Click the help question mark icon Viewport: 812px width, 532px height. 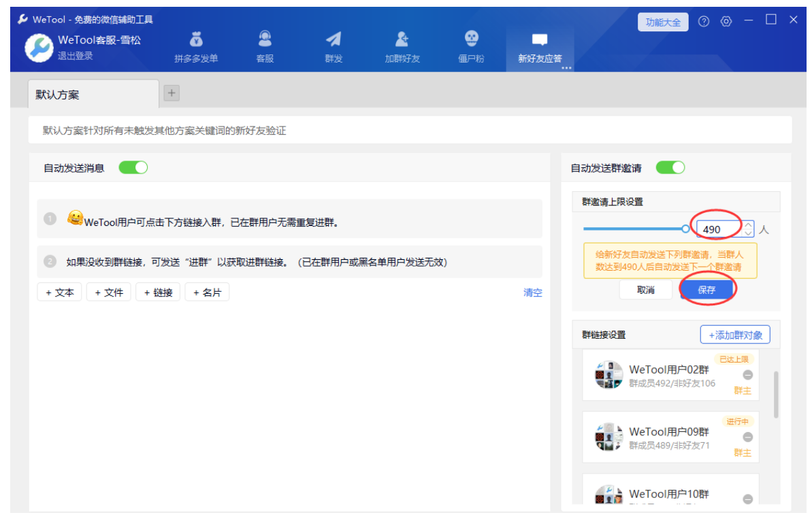[703, 22]
